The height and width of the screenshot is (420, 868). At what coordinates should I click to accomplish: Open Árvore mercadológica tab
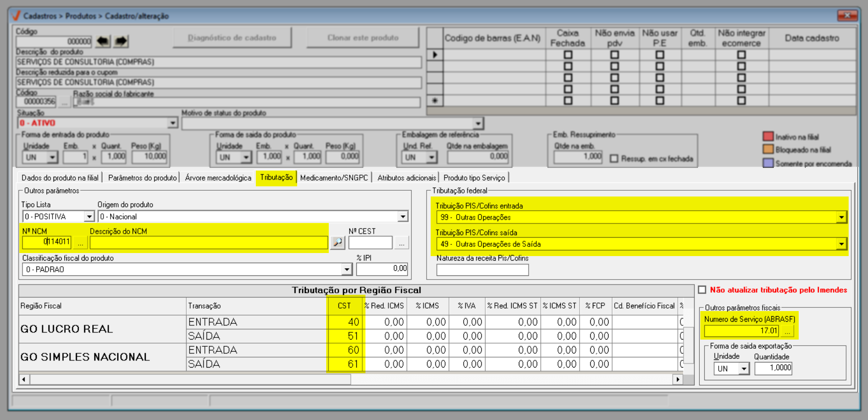tap(218, 178)
